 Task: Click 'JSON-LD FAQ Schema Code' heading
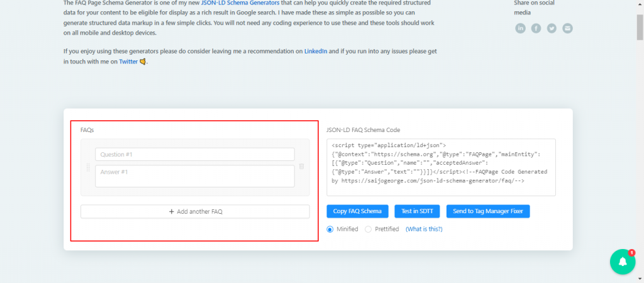pos(363,130)
